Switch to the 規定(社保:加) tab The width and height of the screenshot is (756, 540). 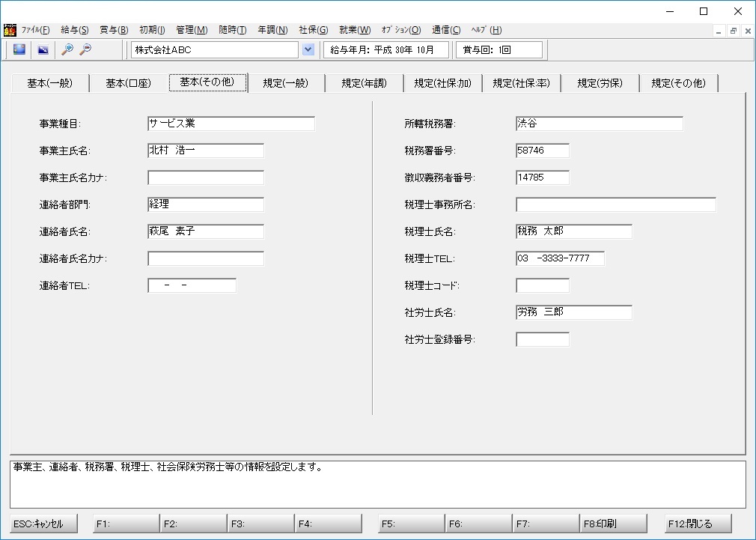(442, 83)
